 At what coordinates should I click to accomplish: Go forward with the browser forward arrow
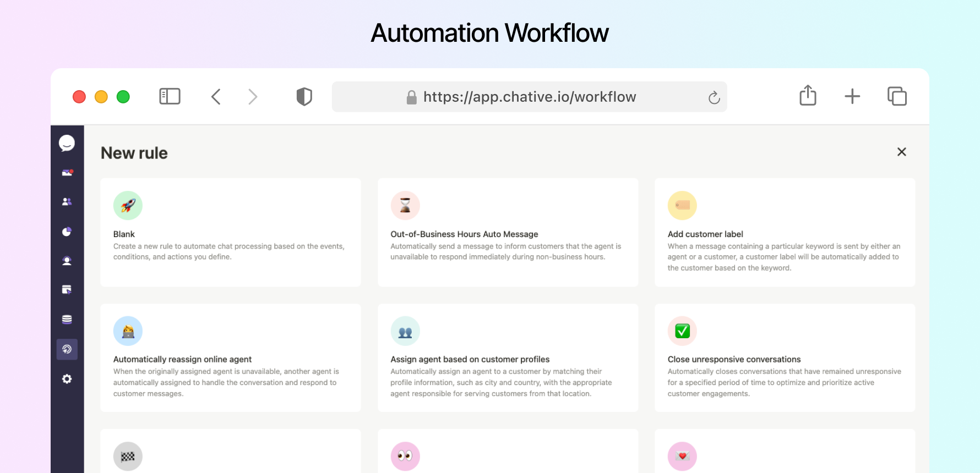253,97
